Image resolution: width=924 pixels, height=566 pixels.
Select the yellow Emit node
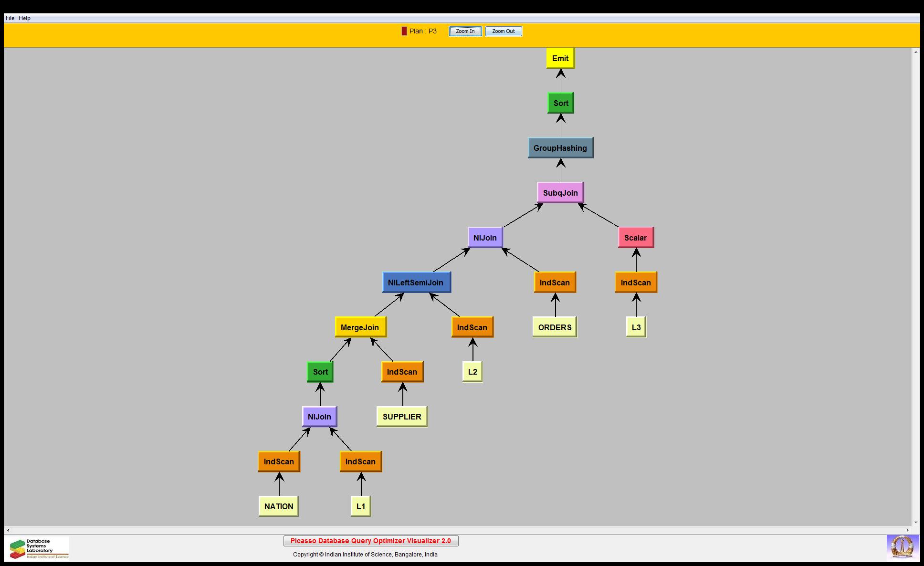pos(560,58)
